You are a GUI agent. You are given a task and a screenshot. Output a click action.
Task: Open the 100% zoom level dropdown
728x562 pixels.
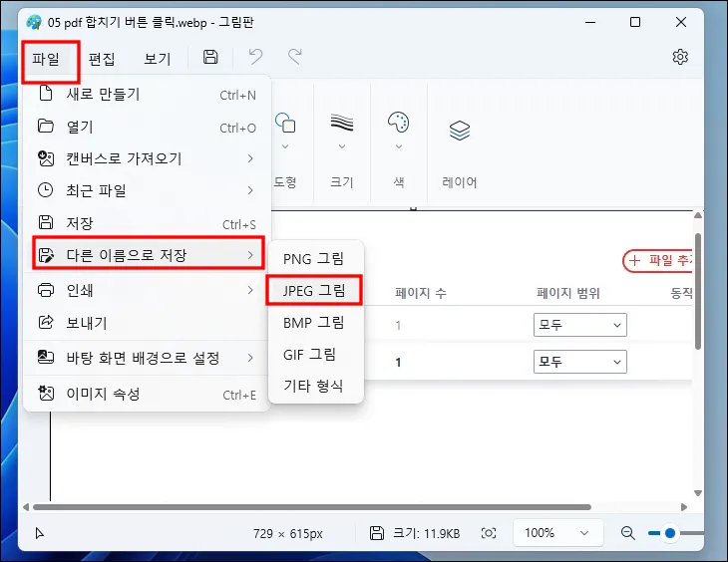(557, 533)
